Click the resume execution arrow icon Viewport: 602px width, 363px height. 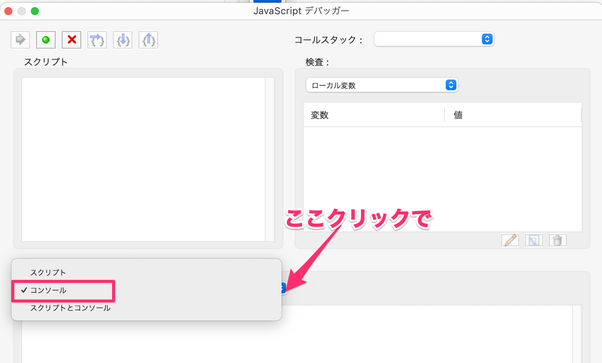[20, 40]
